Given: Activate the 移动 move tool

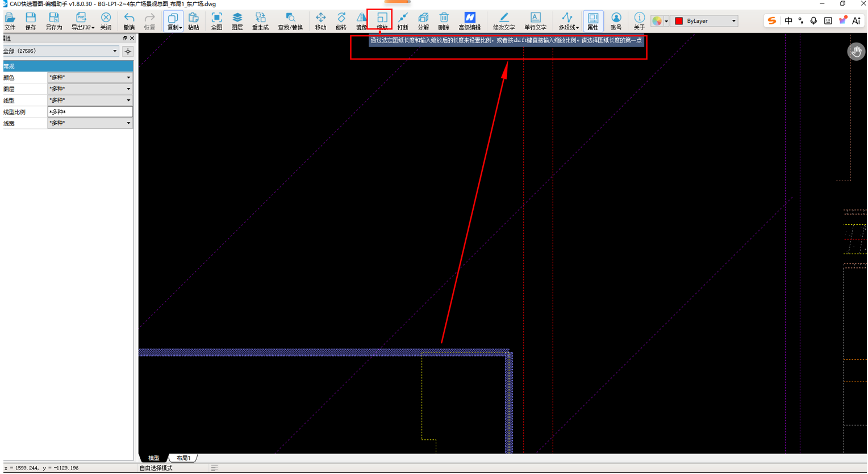Looking at the screenshot, I should [x=320, y=21].
